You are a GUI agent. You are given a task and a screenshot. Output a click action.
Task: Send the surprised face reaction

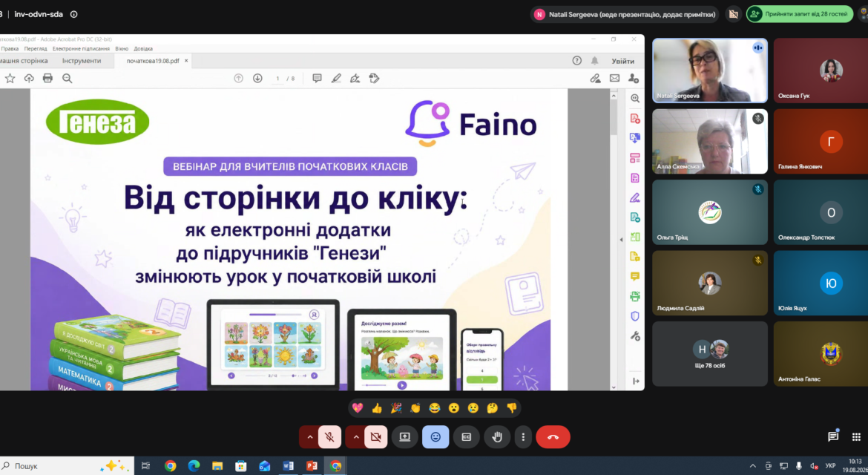pos(454,408)
